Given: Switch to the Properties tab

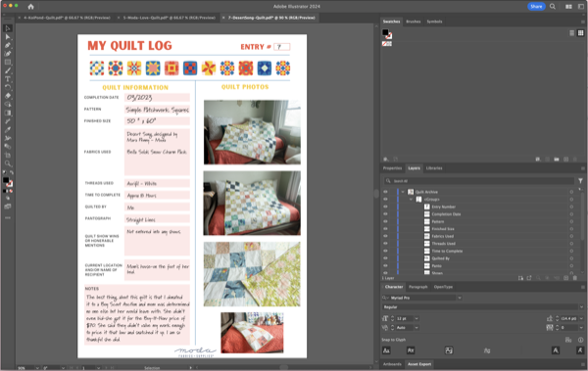Looking at the screenshot, I should tap(392, 168).
